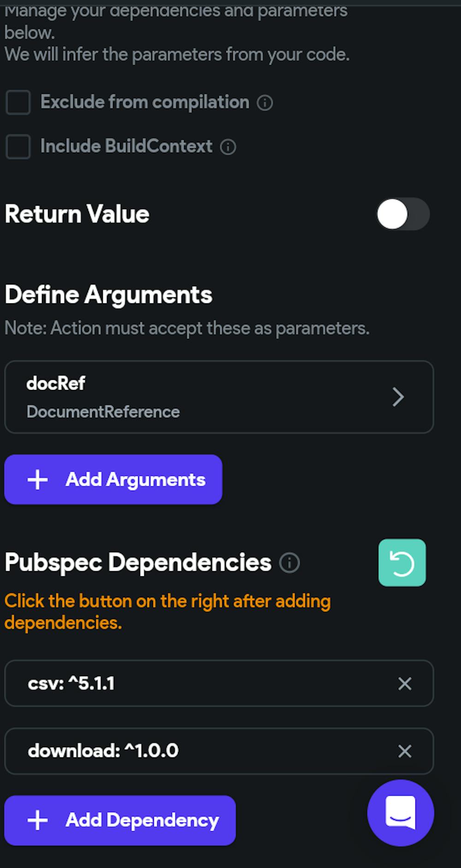
Task: Open the docRef DocumentReference argument row
Action: tap(184, 397)
